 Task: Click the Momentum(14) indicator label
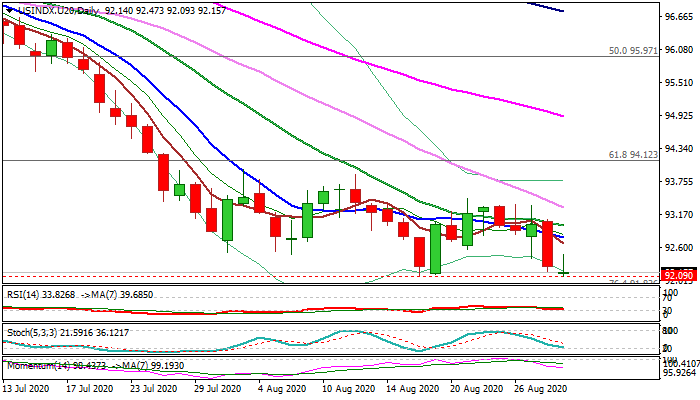coord(38,365)
